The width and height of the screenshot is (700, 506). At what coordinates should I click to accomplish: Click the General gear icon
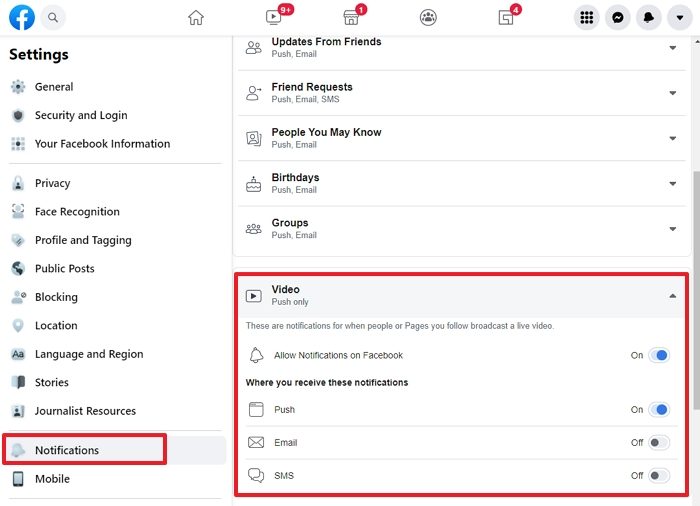[x=18, y=87]
